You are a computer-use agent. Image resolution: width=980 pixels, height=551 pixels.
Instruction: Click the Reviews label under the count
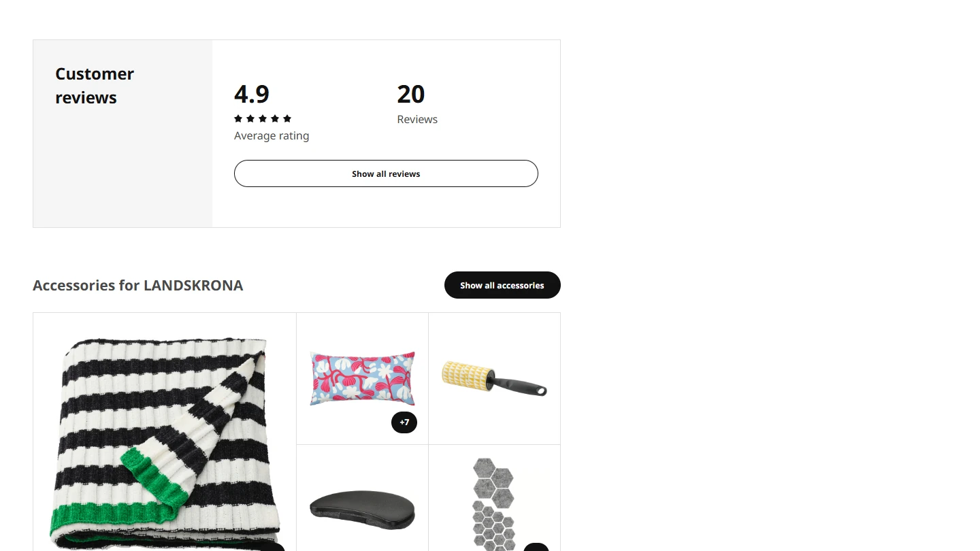(417, 120)
